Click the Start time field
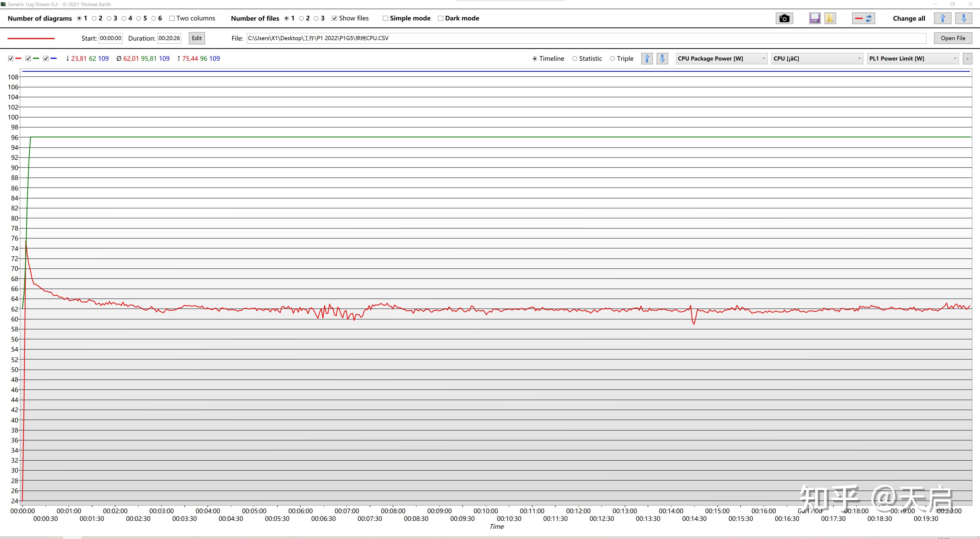Screen dimensions: 980x539 (111, 38)
